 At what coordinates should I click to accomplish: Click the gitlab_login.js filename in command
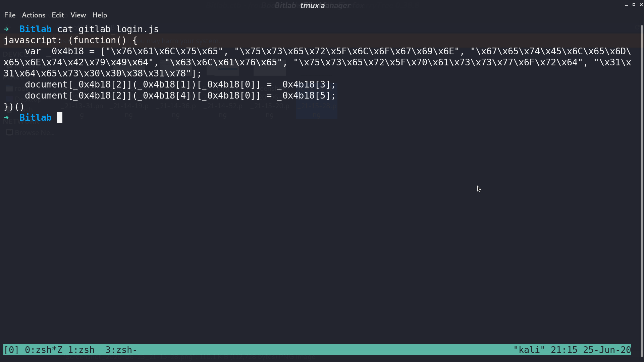119,29
